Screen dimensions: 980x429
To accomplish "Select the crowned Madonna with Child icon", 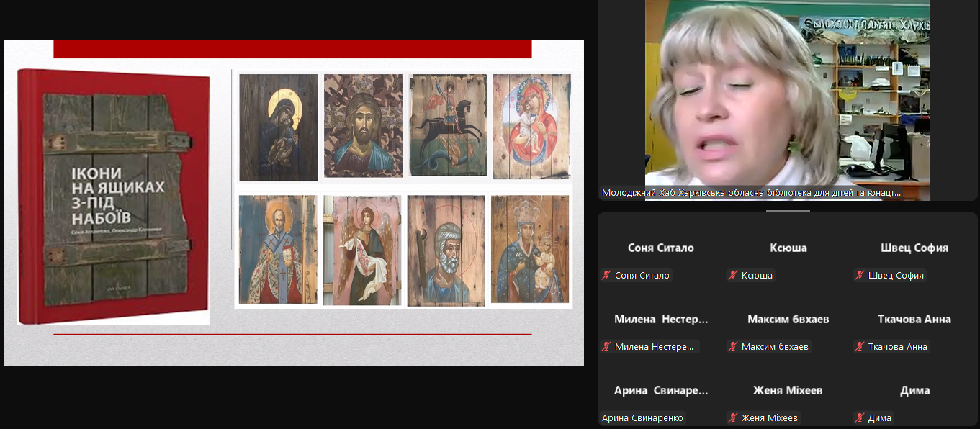I will pos(530,249).
